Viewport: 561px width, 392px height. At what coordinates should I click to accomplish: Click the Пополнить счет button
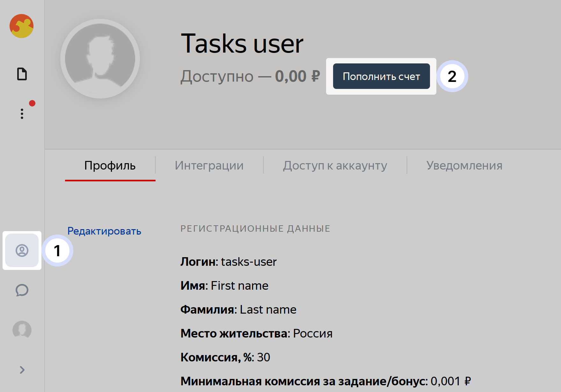tap(382, 76)
